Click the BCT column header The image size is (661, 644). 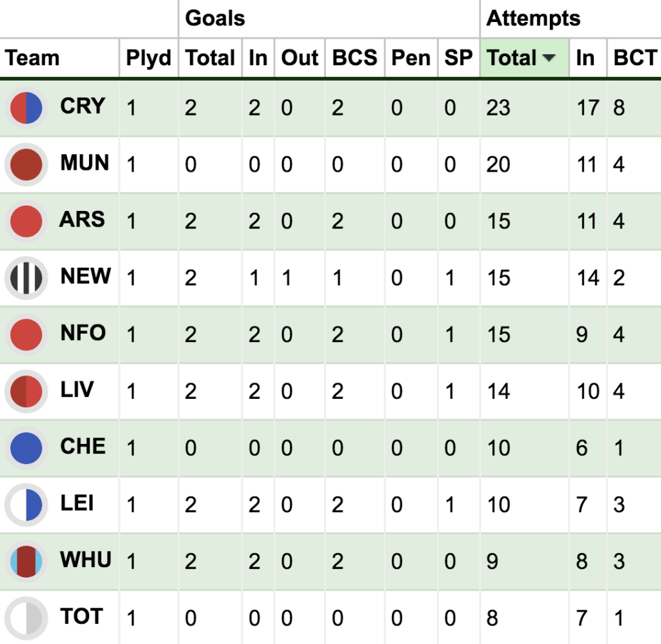click(x=635, y=58)
